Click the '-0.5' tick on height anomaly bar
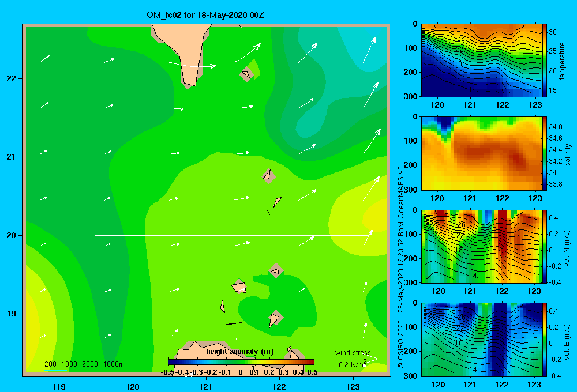This screenshot has height=392, width=577. [167, 372]
